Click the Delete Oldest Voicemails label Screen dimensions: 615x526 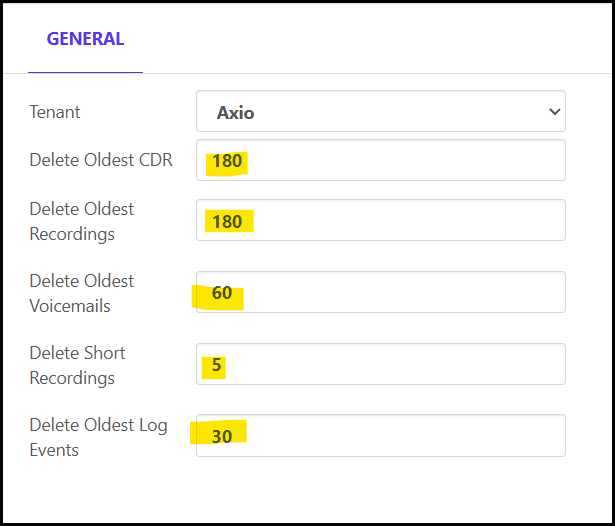point(82,293)
